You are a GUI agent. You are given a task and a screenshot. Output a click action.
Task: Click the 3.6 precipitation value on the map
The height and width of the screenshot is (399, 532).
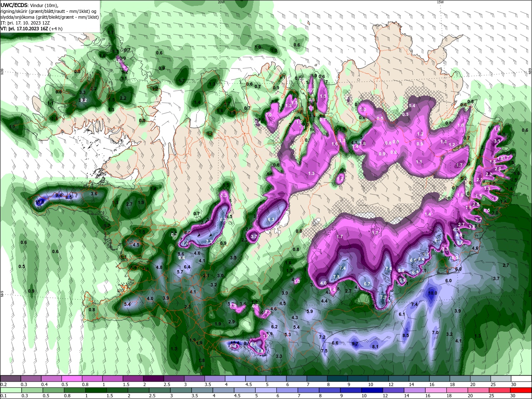tap(94, 194)
